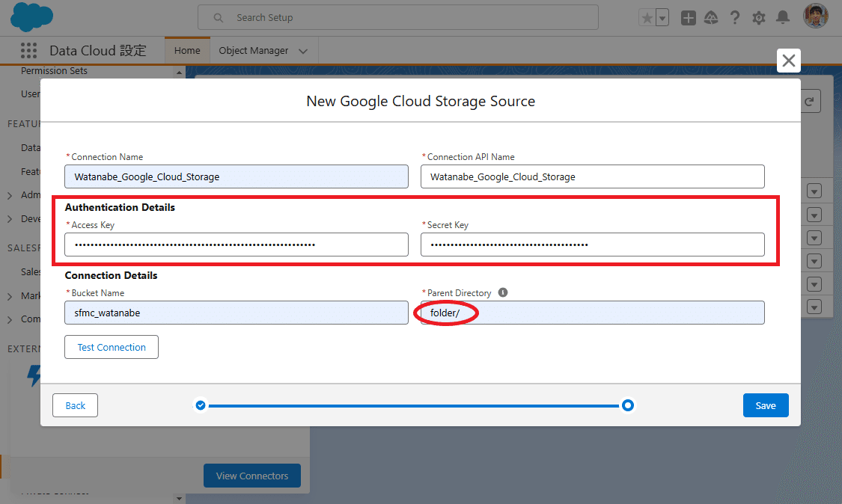
Task: Click the lightning bolt connector icon
Action: click(x=34, y=375)
